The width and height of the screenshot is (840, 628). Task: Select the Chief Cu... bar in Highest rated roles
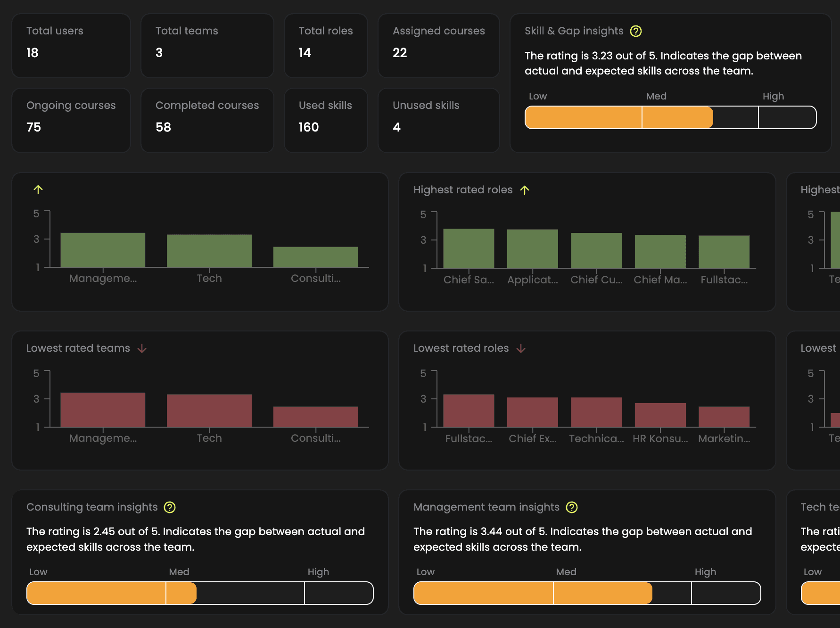[x=596, y=250]
